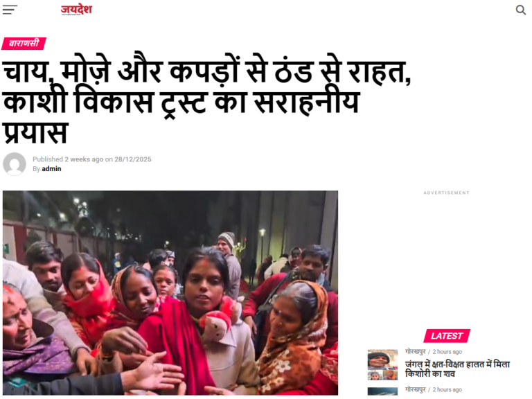Open the admin author link
This screenshot has width=532, height=399.
tap(51, 168)
